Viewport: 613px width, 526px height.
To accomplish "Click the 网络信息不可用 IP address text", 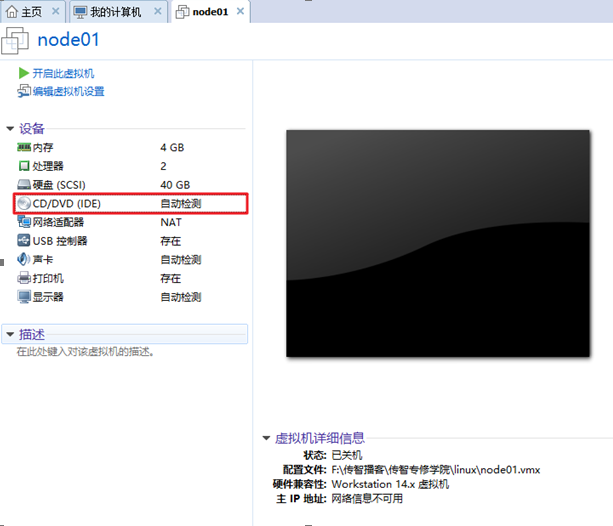I will [367, 499].
